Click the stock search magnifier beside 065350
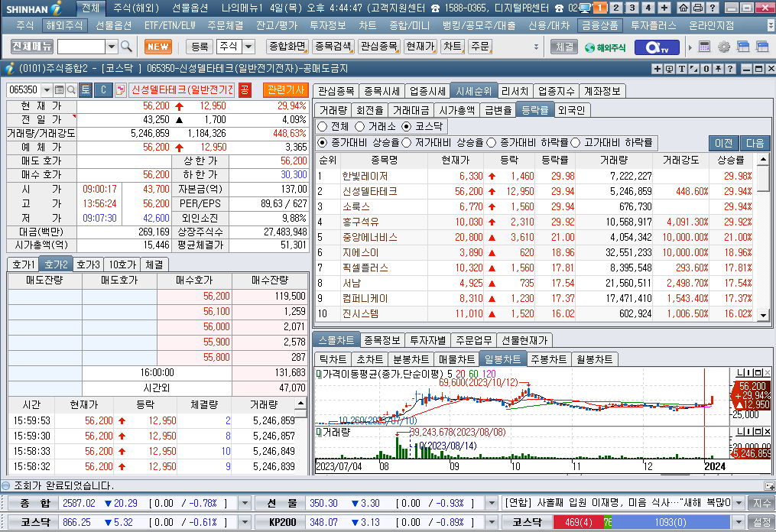Screen dimensions: 776x532 tap(71, 89)
